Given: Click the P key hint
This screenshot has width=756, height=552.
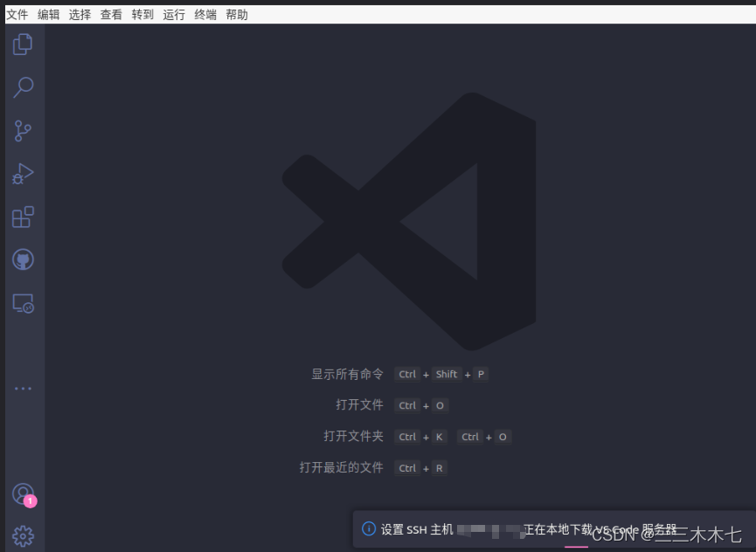Looking at the screenshot, I should point(481,375).
